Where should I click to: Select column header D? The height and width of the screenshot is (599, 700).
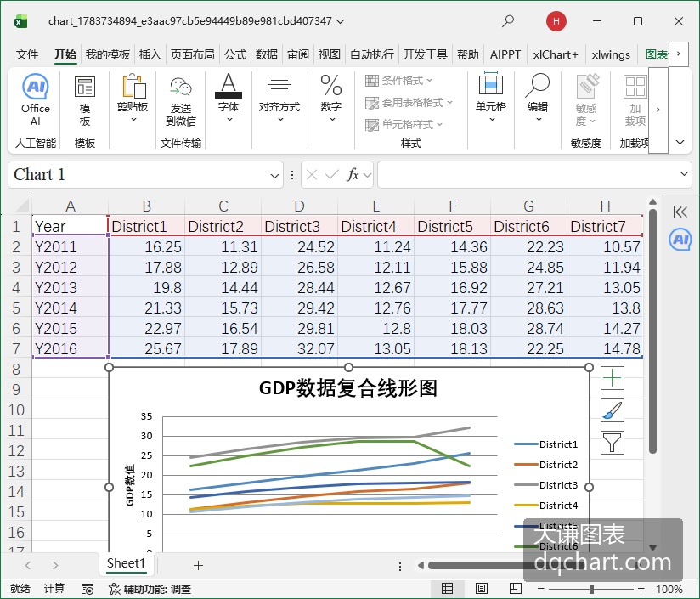pos(299,206)
